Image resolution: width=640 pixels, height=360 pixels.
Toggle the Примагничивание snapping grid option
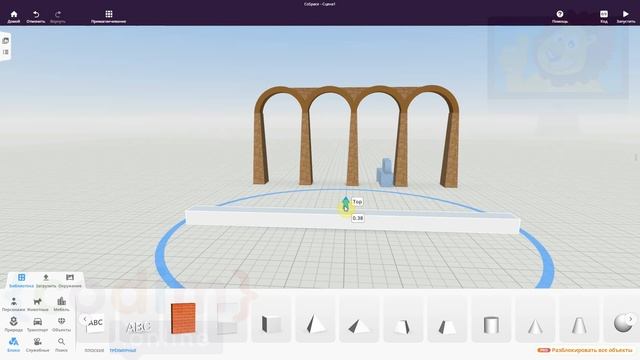pyautogui.click(x=109, y=16)
